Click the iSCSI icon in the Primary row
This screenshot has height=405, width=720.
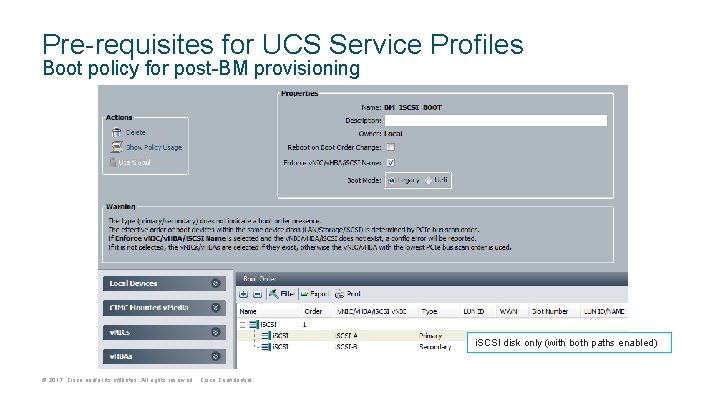(x=266, y=336)
